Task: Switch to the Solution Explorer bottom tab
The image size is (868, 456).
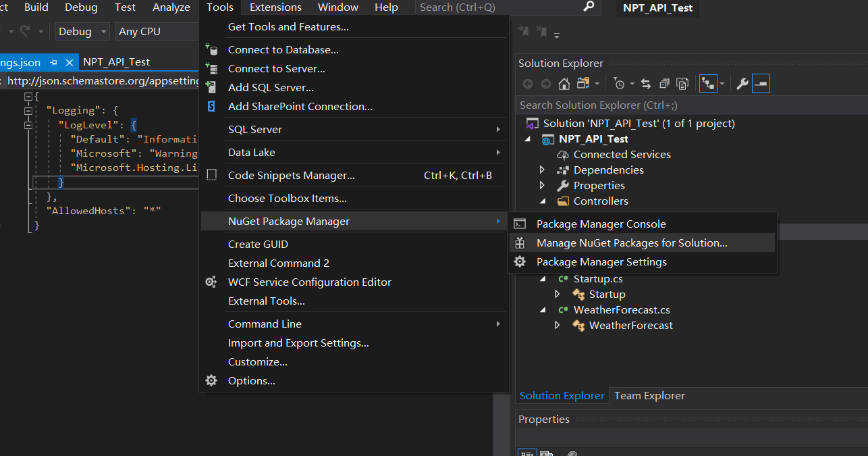Action: [x=562, y=396]
